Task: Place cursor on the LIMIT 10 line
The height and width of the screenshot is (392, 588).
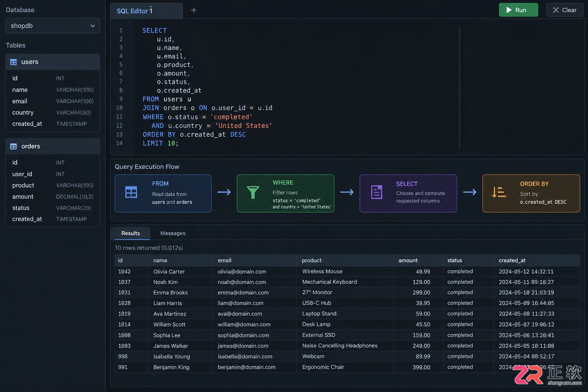Action: 160,143
